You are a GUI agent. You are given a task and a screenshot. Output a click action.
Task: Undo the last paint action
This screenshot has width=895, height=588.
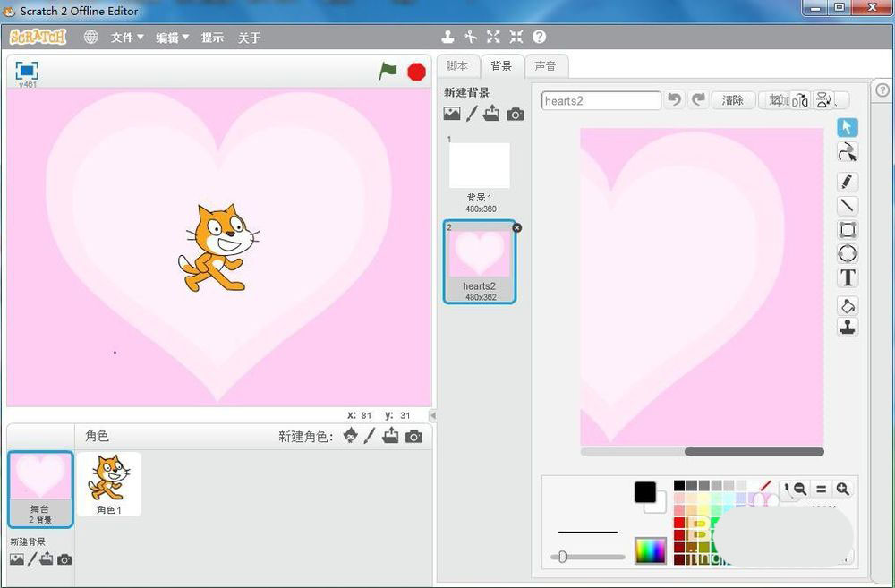[675, 100]
